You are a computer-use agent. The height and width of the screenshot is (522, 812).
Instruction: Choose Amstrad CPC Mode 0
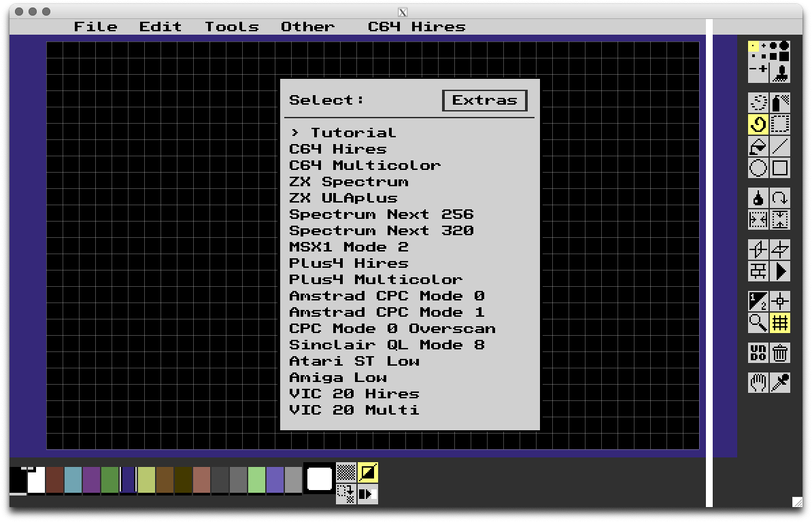387,296
